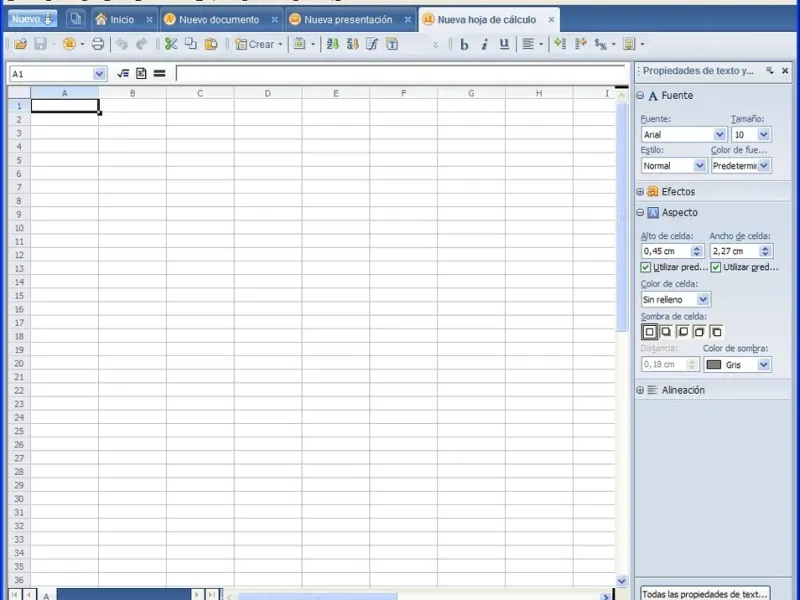This screenshot has height=600, width=800.
Task: Toggle Utilizar pred. under Ancho de celda
Action: pos(716,267)
